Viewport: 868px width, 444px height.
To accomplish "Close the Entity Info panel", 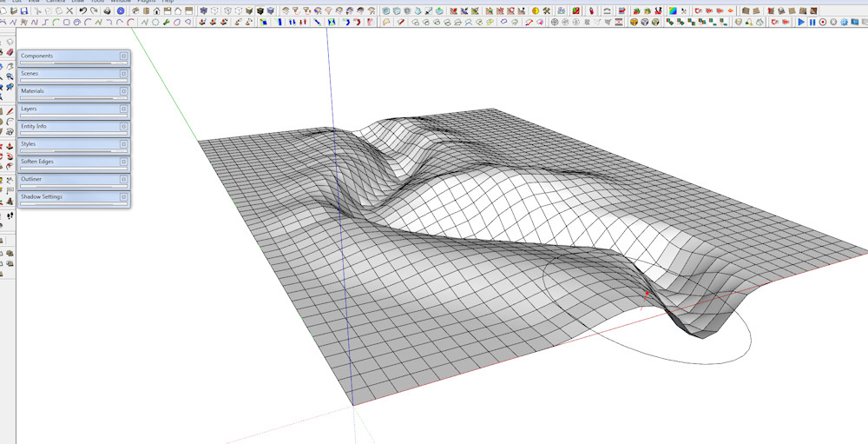I will [x=123, y=126].
